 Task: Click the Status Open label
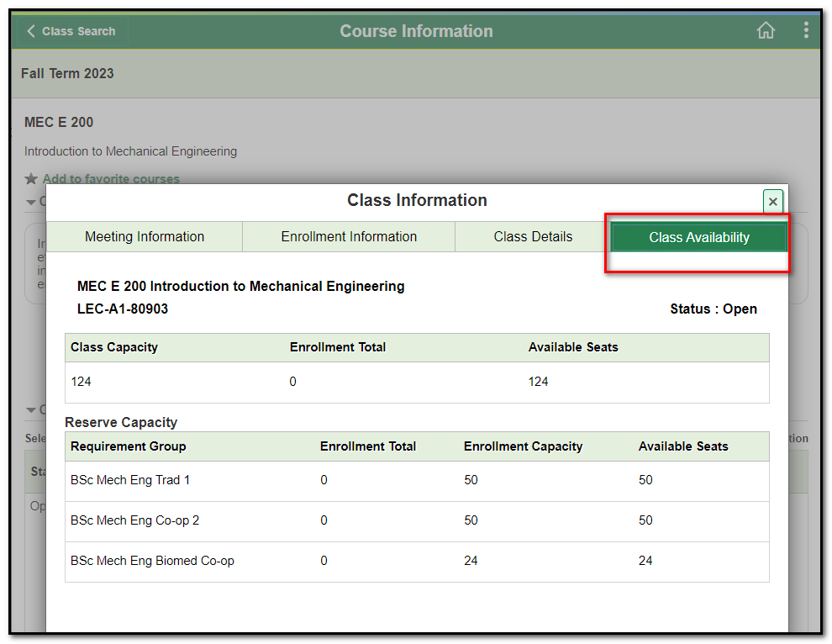[713, 309]
